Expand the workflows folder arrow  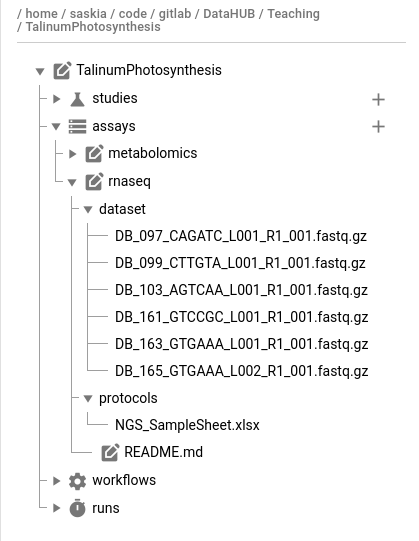click(x=57, y=481)
